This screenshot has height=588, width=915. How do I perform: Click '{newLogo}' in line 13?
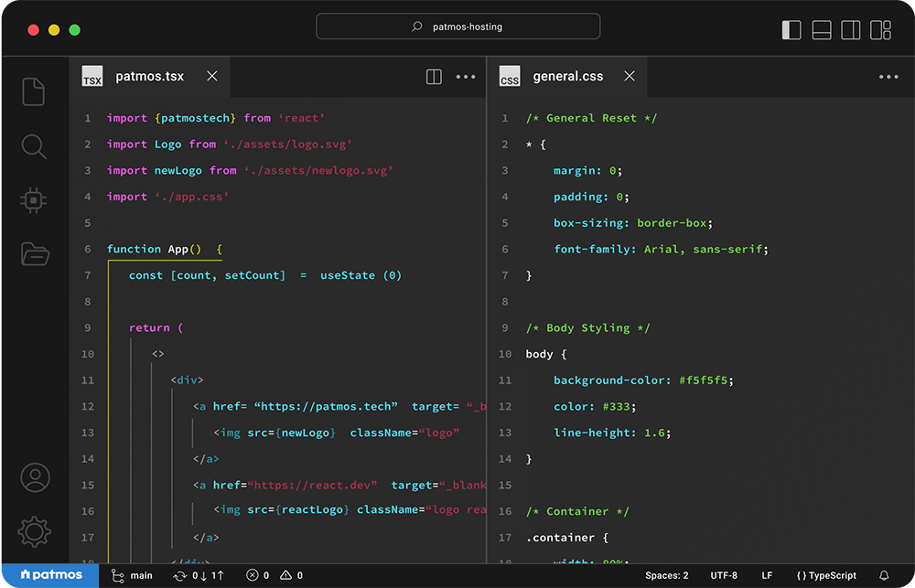click(306, 433)
